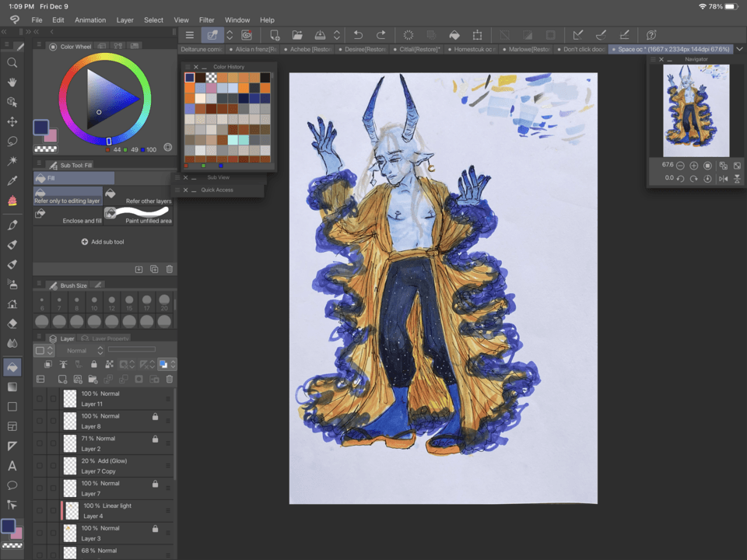The width and height of the screenshot is (747, 560).
Task: Click the Clip Studio spiral icon in command bar
Action: point(247,35)
